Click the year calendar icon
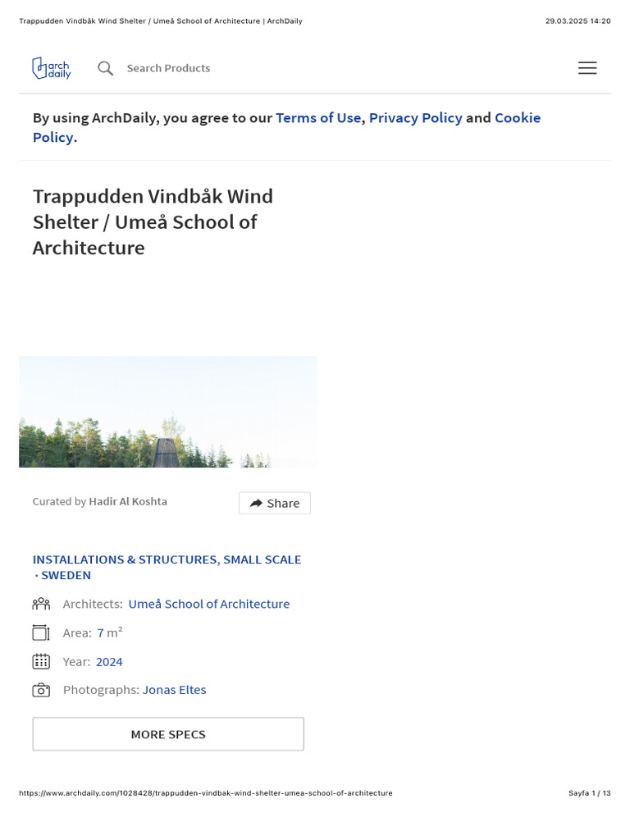630x840 pixels. [x=41, y=662]
